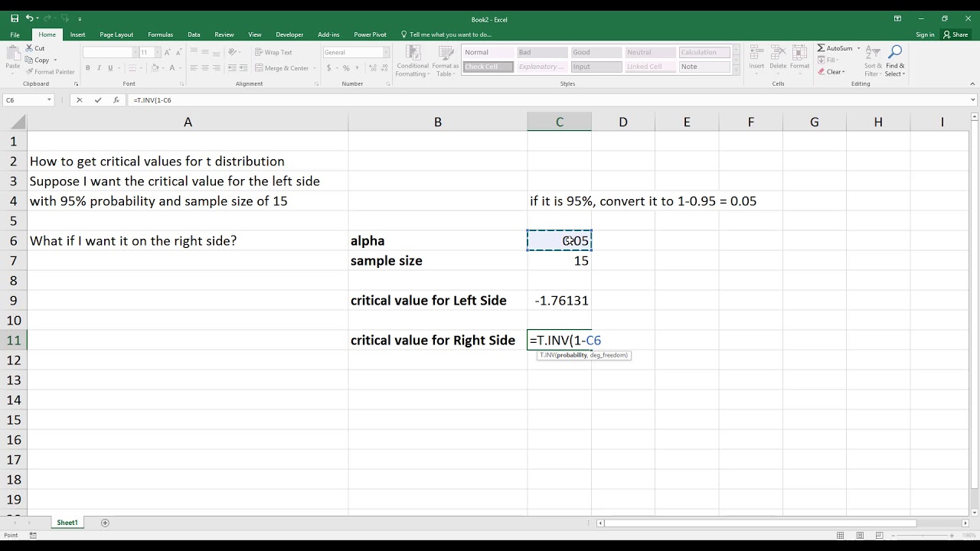
Task: Open Sort & Filter dropdown
Action: pyautogui.click(x=873, y=60)
